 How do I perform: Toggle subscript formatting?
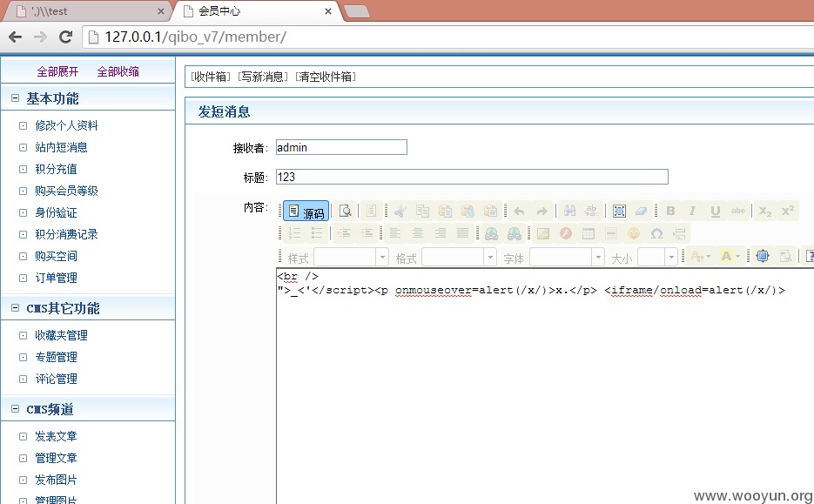tap(765, 211)
